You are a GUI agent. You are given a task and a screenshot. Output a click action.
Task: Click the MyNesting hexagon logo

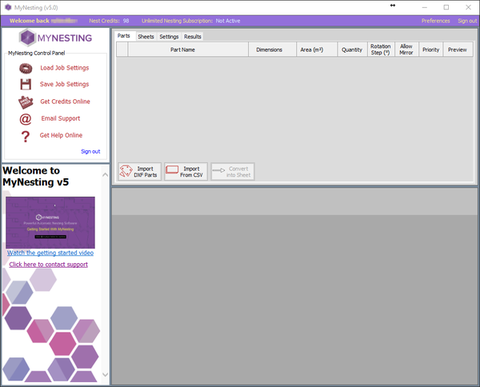(x=27, y=38)
